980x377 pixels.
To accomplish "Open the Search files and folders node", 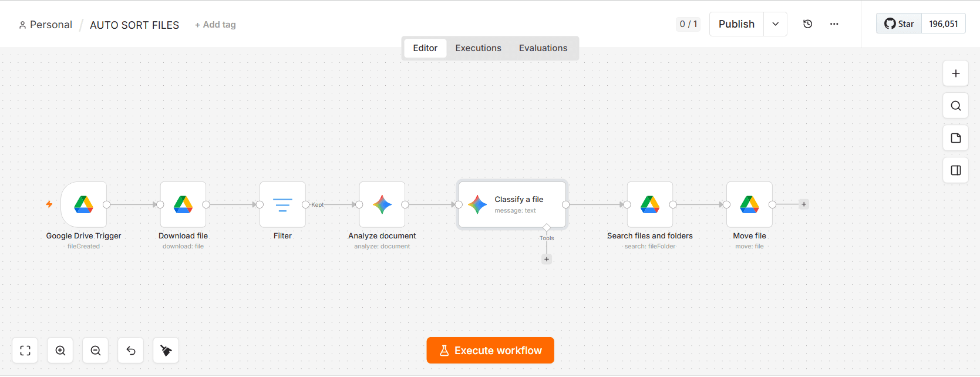I will point(650,204).
